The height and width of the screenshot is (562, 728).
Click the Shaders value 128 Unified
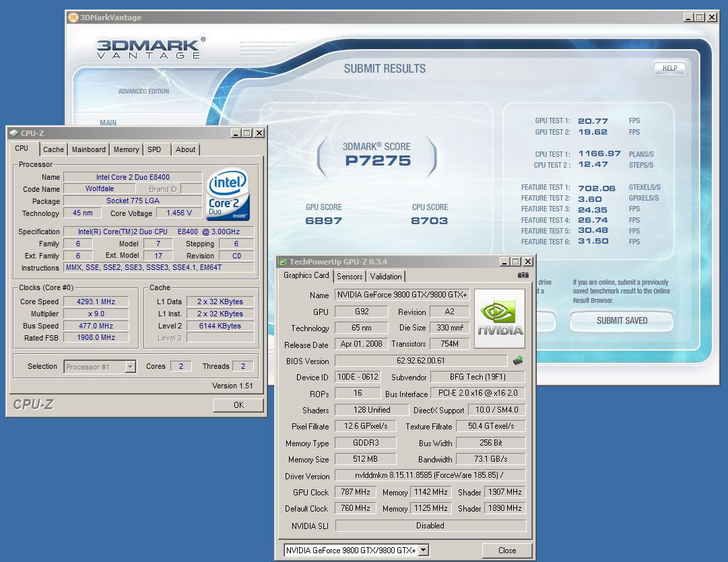[x=372, y=410]
